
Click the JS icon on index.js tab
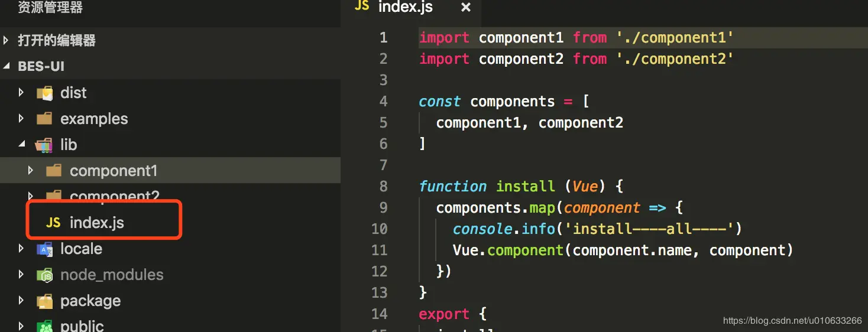point(362,6)
